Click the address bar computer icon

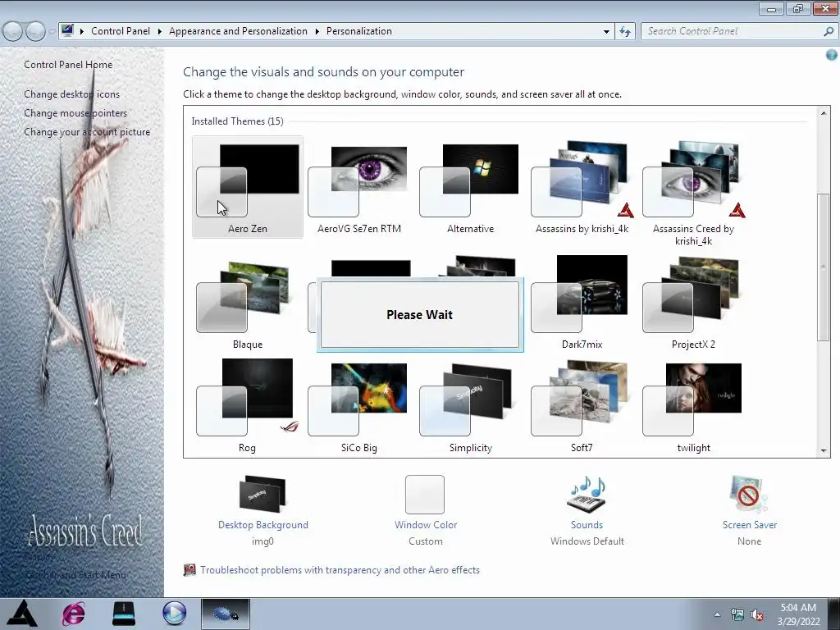(x=67, y=30)
